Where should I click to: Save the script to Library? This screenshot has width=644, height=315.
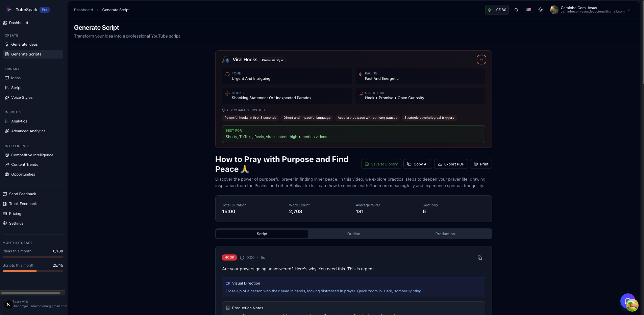pyautogui.click(x=381, y=164)
